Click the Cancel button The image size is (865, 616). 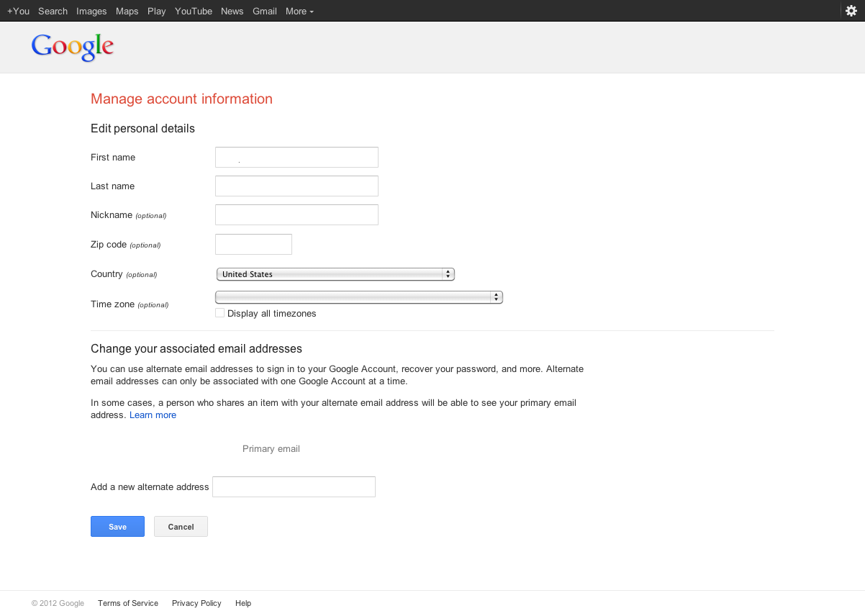coord(181,527)
